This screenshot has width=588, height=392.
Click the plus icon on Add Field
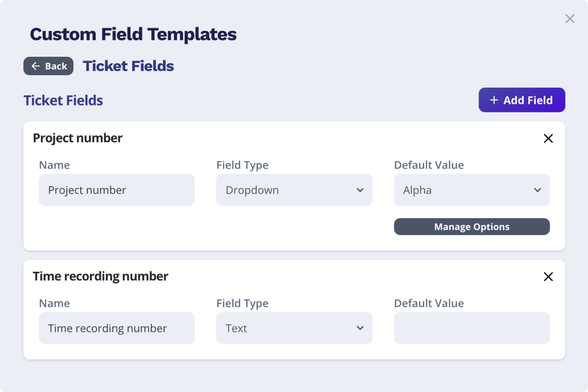[x=494, y=100]
